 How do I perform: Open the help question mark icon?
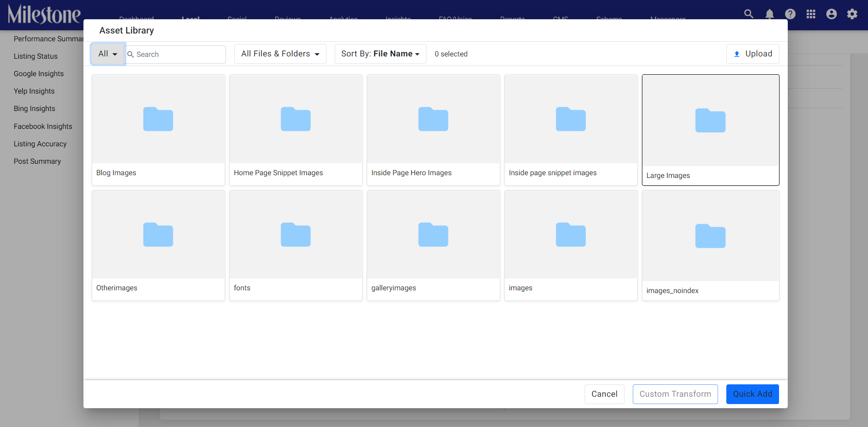790,14
